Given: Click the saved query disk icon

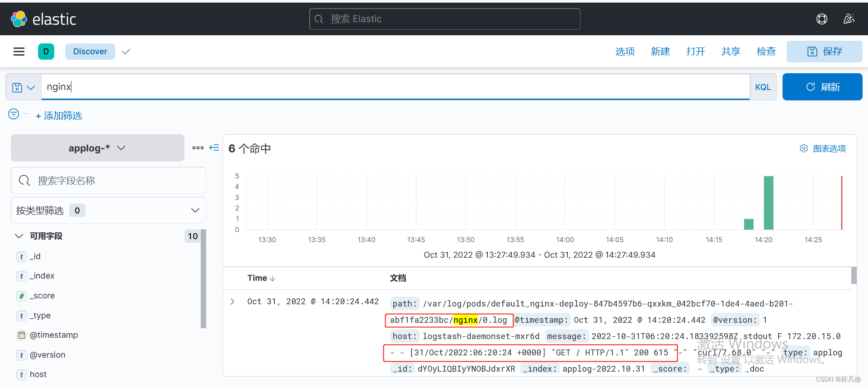Looking at the screenshot, I should pos(17,87).
